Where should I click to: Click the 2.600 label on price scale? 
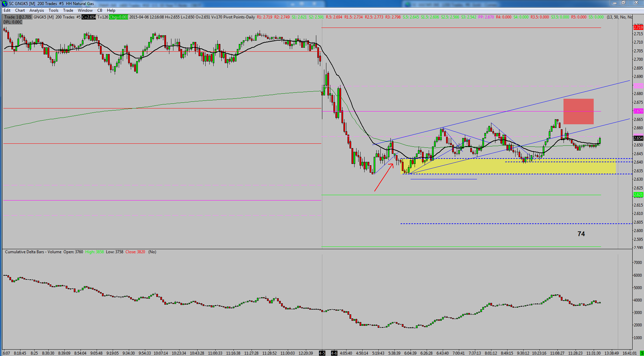(x=638, y=231)
